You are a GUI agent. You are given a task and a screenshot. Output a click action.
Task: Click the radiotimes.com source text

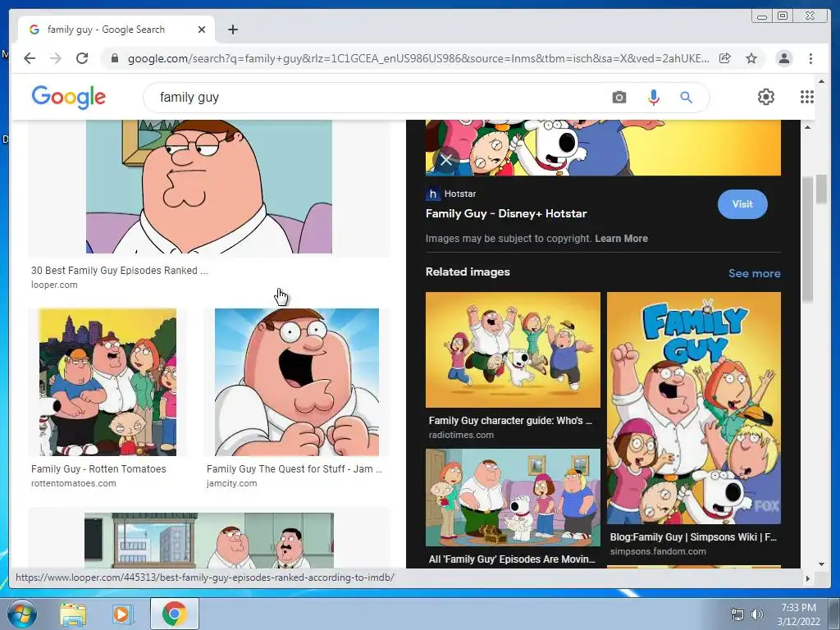click(461, 435)
